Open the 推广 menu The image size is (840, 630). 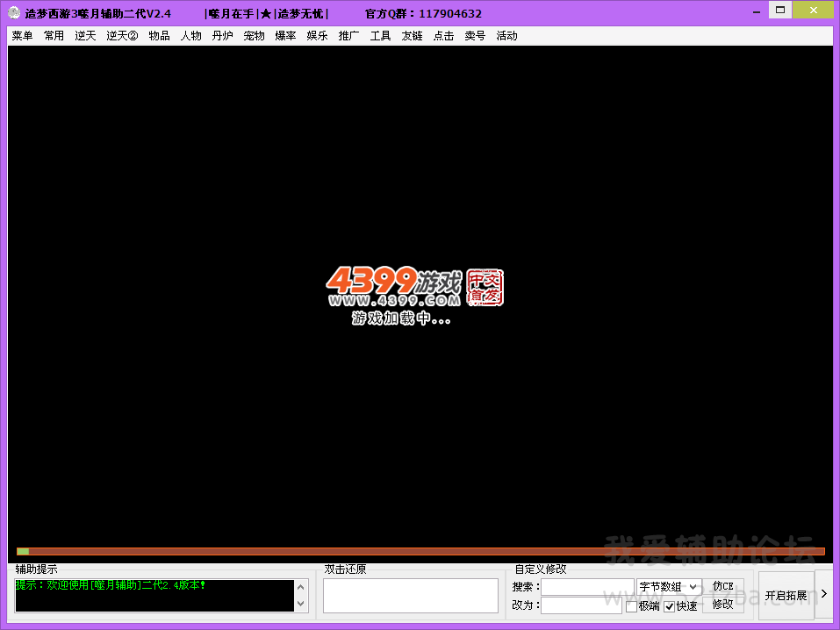348,36
